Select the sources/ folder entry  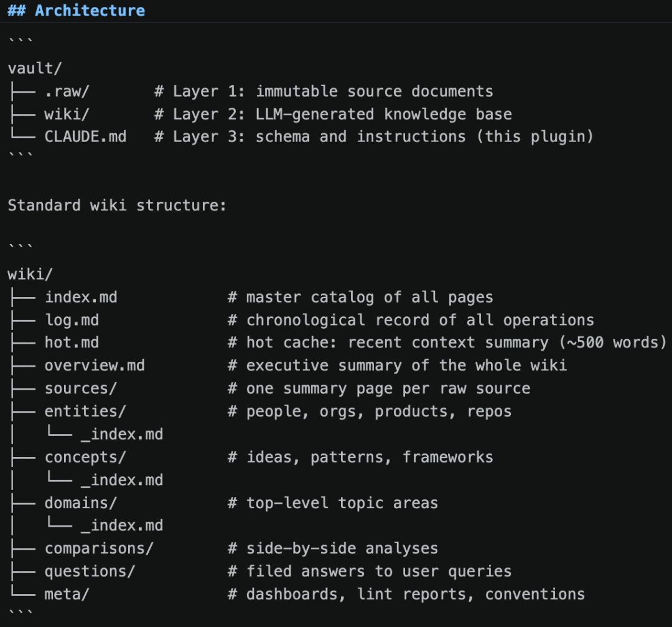click(x=80, y=389)
